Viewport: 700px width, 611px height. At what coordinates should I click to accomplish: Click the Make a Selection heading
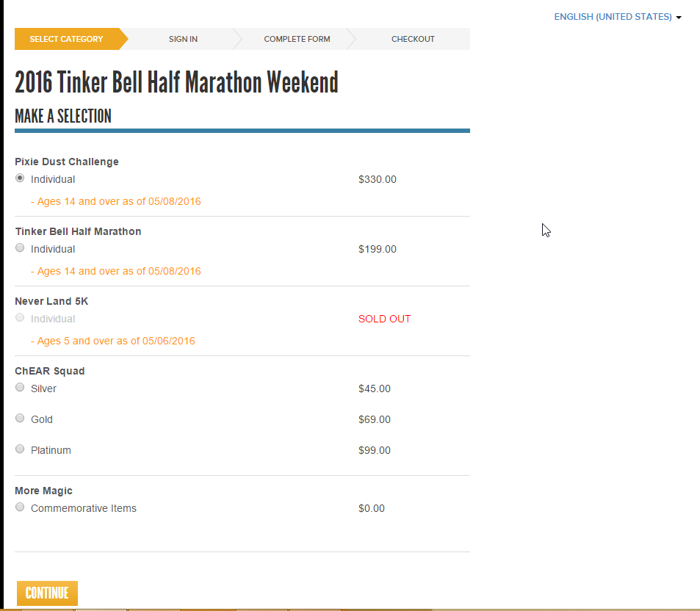pyautogui.click(x=63, y=117)
